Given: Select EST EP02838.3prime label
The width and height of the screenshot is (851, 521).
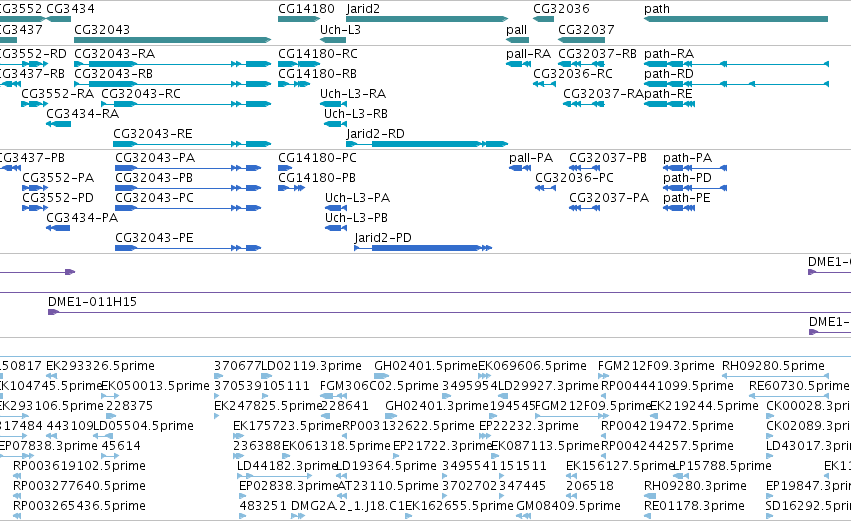Looking at the screenshot, I should click(x=289, y=486).
